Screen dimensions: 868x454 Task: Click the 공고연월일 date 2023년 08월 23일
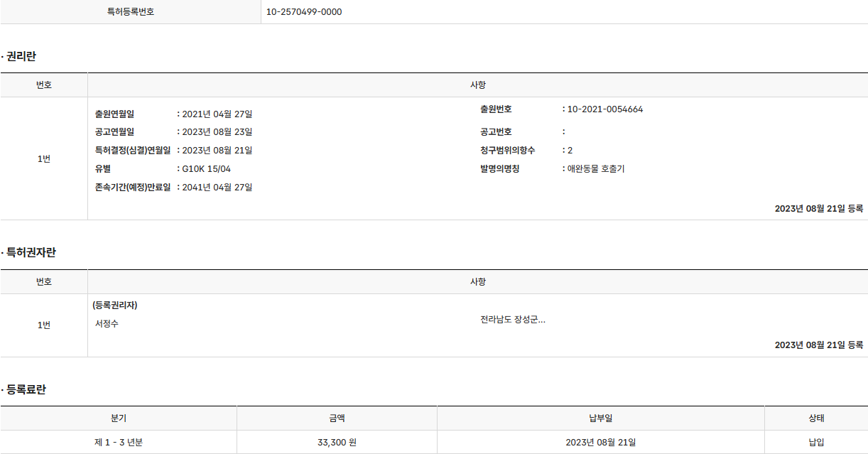(x=217, y=132)
